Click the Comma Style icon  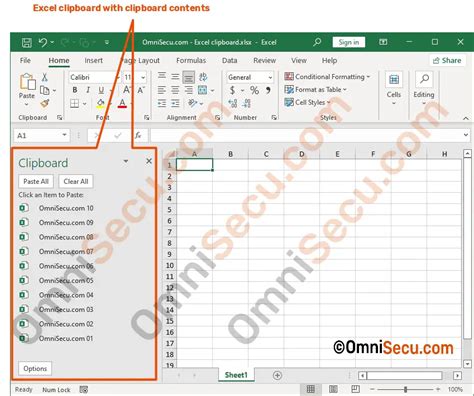[268, 90]
